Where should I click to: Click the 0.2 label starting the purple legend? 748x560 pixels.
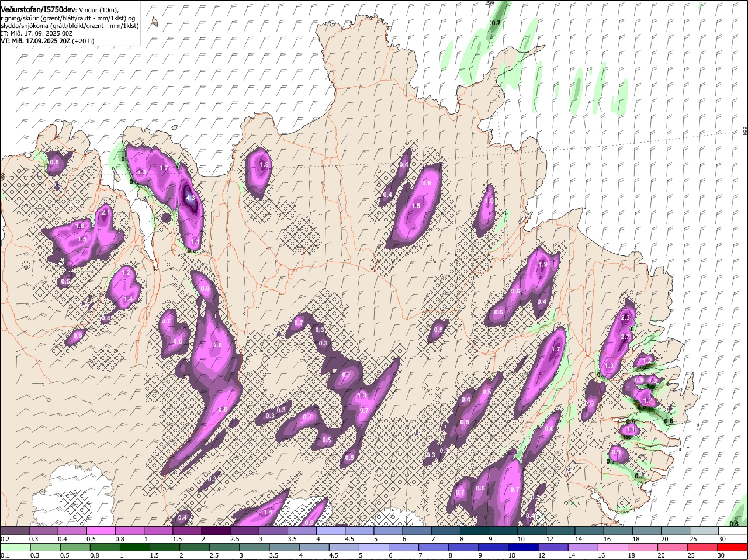click(x=5, y=538)
